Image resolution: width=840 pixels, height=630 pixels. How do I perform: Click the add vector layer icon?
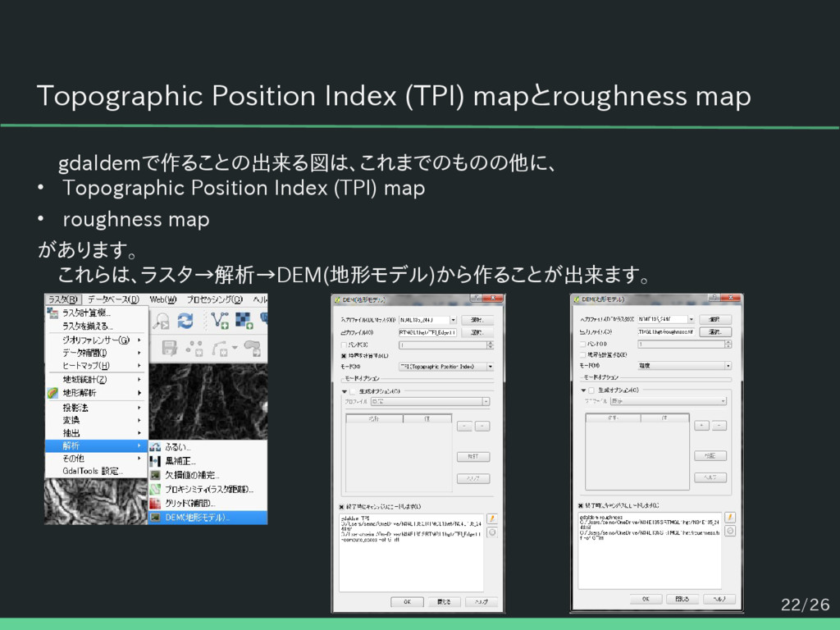point(220,321)
